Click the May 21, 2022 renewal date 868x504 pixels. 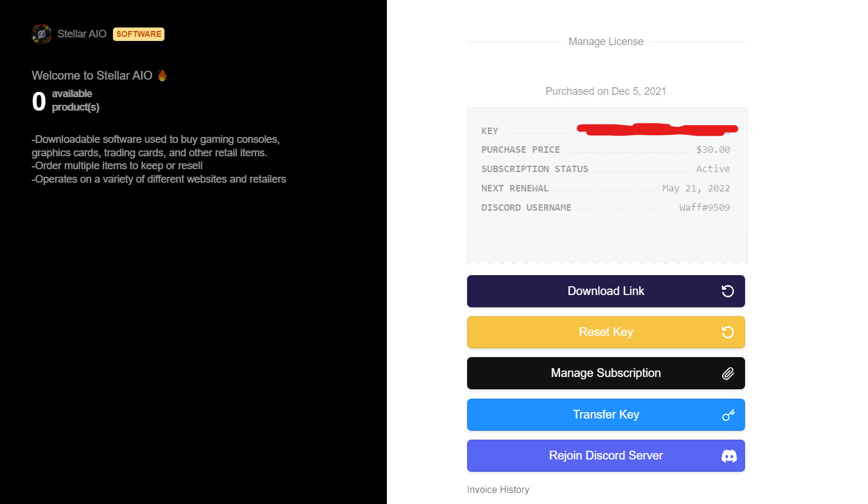696,188
